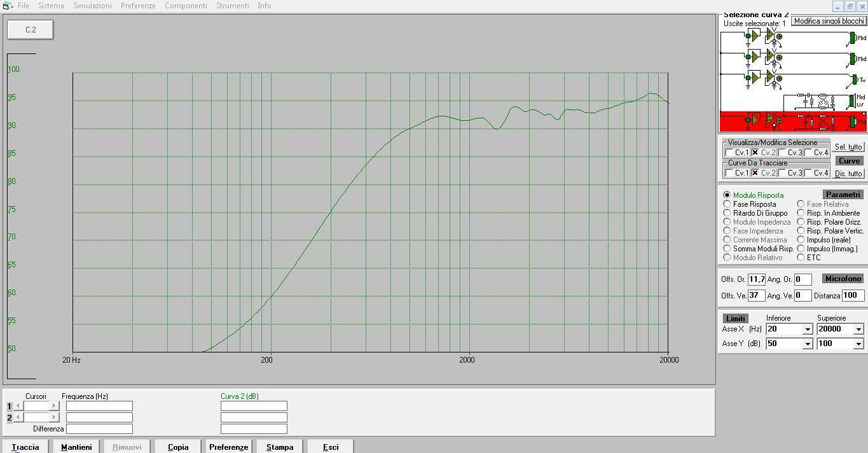
Task: Open the Strumenti menu
Action: click(x=233, y=6)
